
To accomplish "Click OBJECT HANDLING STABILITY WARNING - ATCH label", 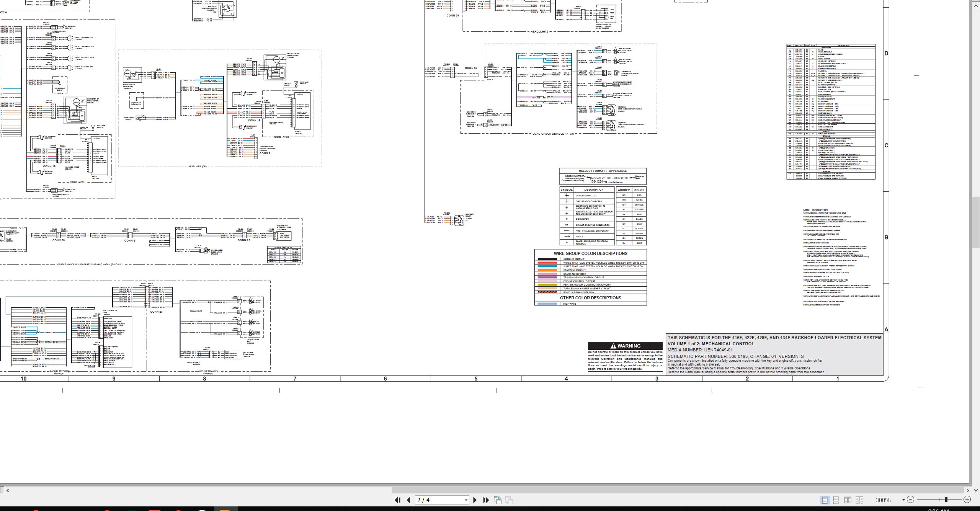I will coord(90,264).
